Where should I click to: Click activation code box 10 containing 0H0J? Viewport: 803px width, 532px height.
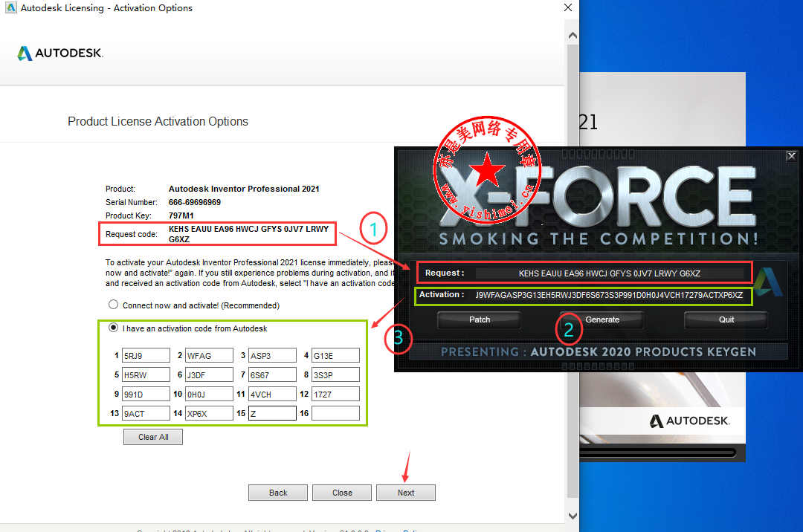click(x=209, y=395)
